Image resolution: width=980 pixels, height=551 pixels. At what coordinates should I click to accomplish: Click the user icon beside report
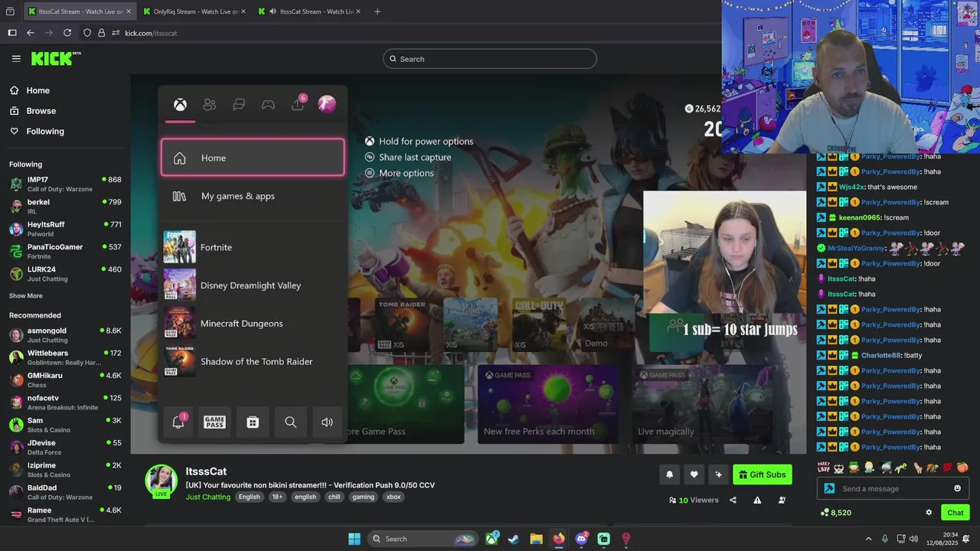point(782,500)
